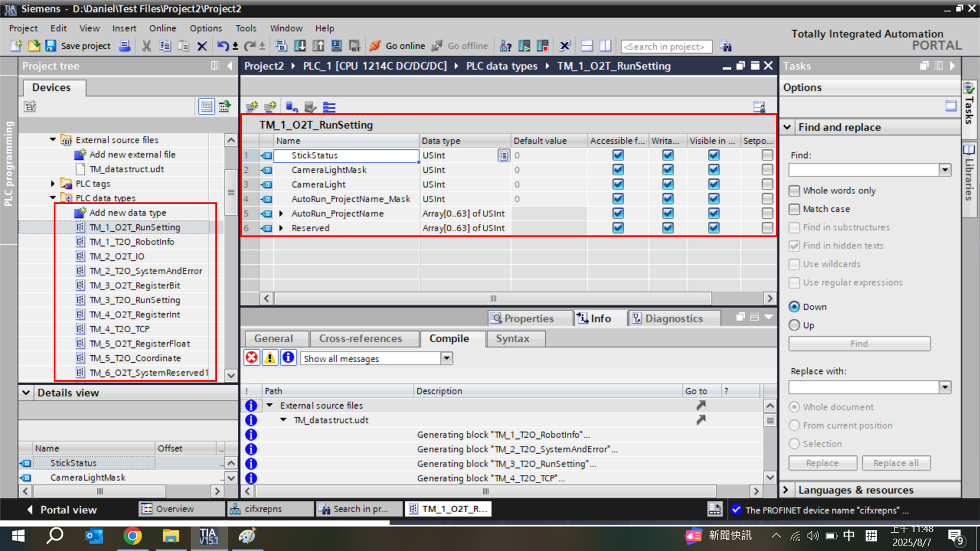
Task: Uncheck Visible in HMI for CameraLight row
Action: [713, 184]
